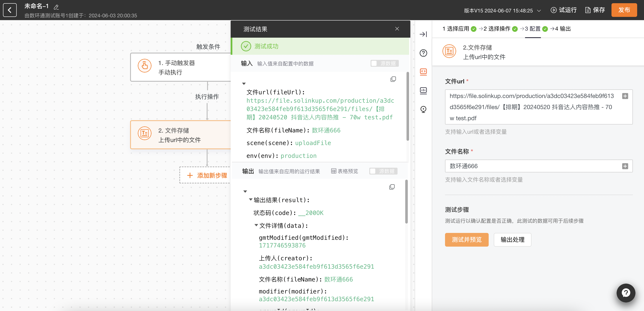
Task: Click env value production
Action: (x=298, y=155)
